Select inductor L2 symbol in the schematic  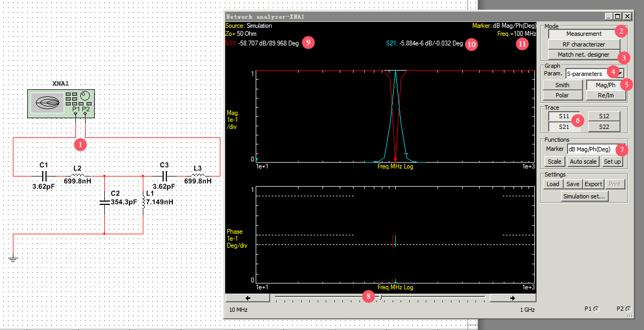click(77, 175)
